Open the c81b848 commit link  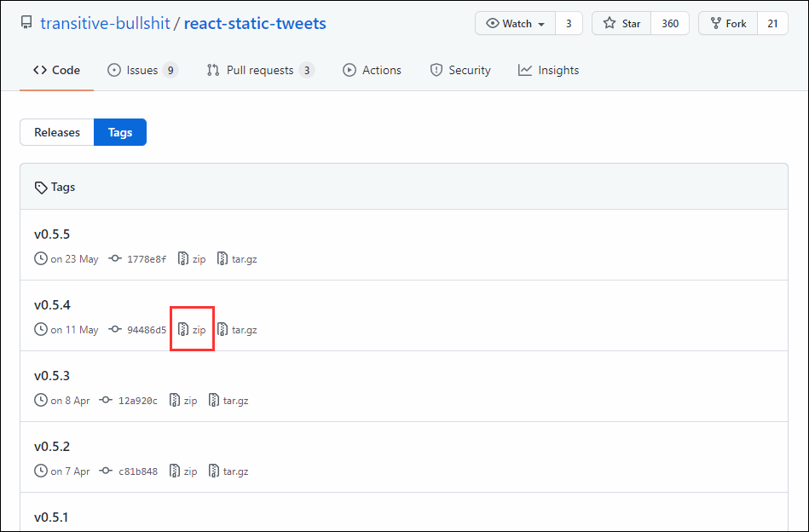click(x=138, y=471)
